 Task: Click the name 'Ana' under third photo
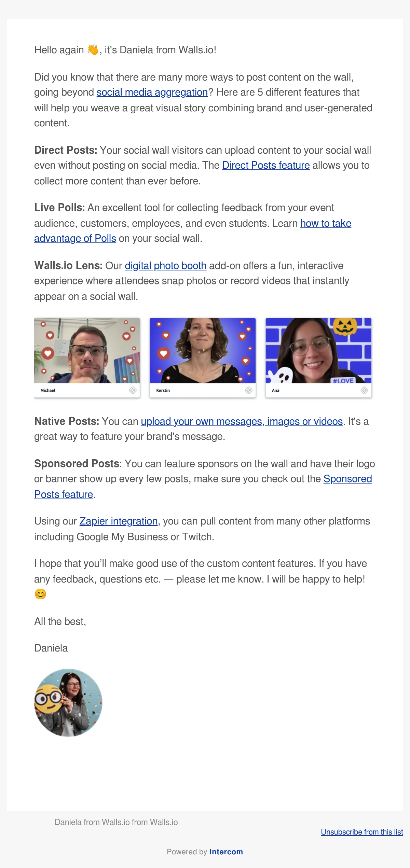(276, 390)
